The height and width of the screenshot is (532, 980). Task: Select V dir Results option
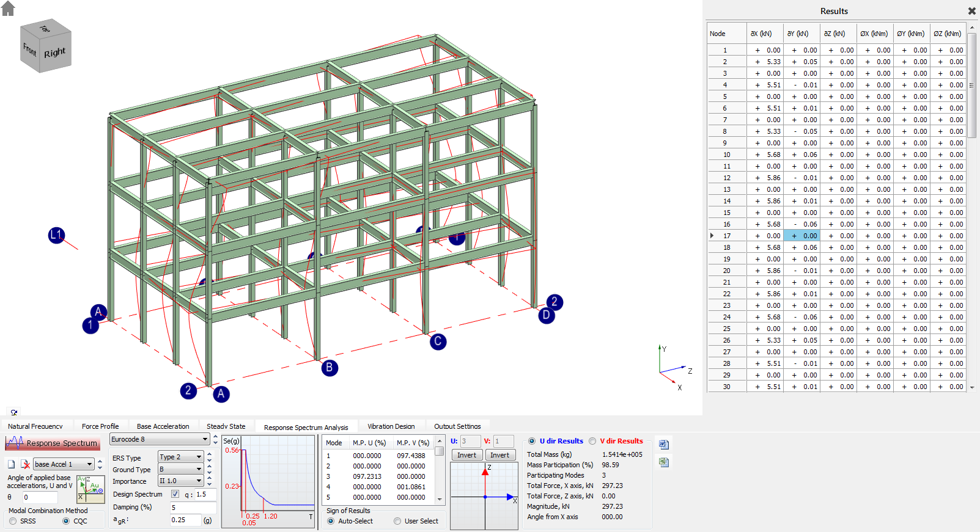click(592, 441)
